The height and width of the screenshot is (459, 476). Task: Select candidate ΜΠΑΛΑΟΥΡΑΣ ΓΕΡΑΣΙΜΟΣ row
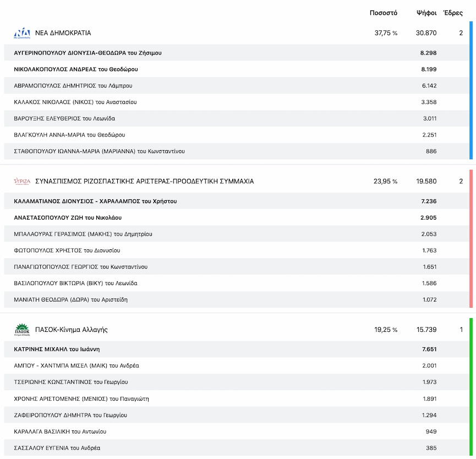pos(237,234)
